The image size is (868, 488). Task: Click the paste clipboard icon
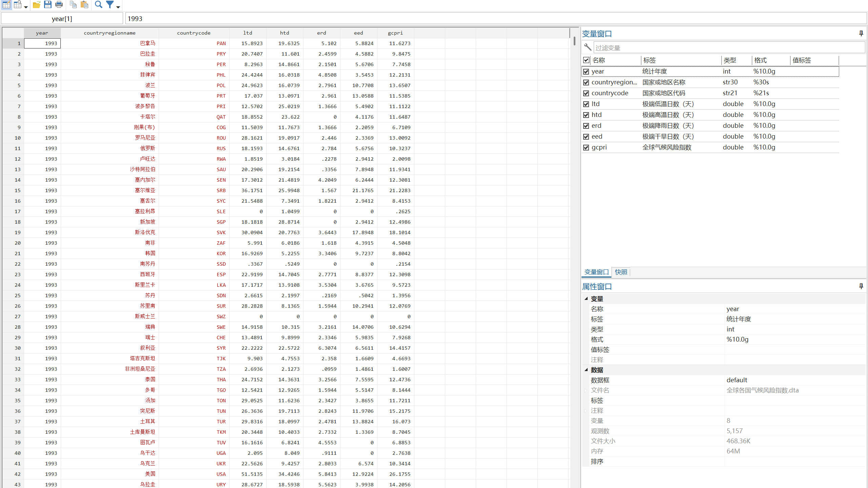point(84,5)
